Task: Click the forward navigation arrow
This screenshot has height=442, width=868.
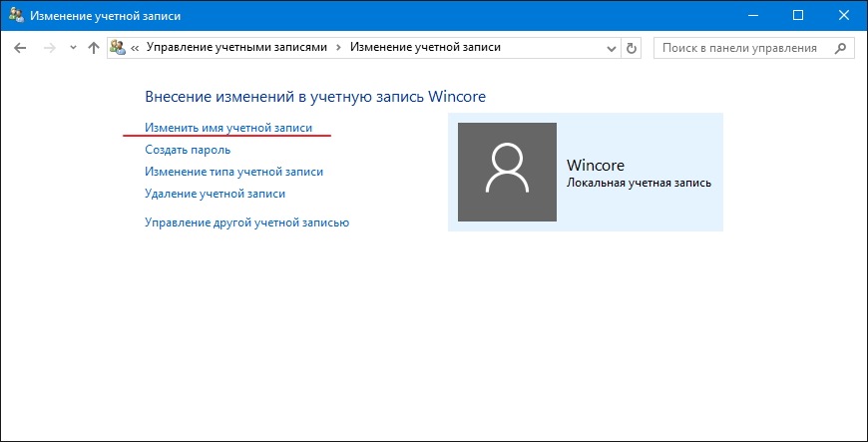Action: point(50,48)
